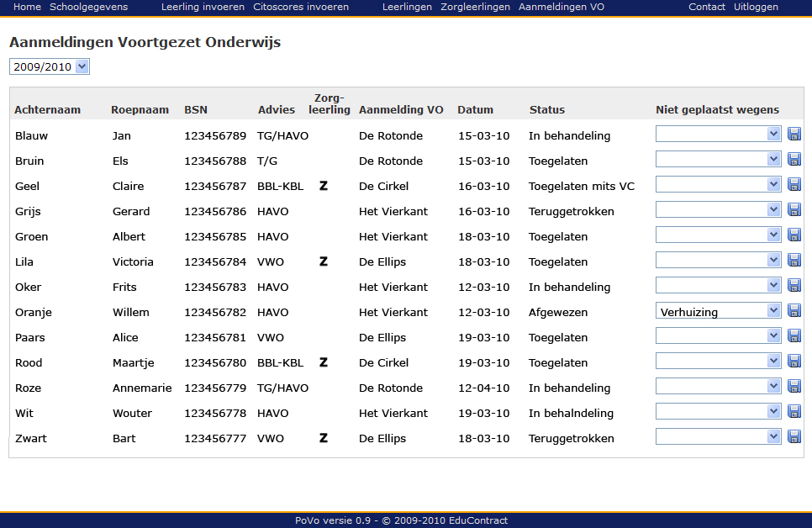Viewport: 812px width, 528px height.
Task: Click the footer 'PoVo versie 0.9' text
Action: (333, 520)
